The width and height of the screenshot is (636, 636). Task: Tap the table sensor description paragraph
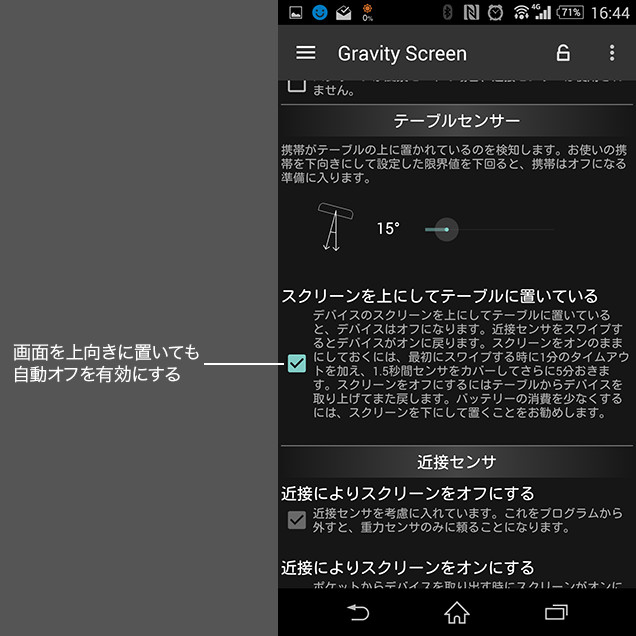(x=454, y=164)
